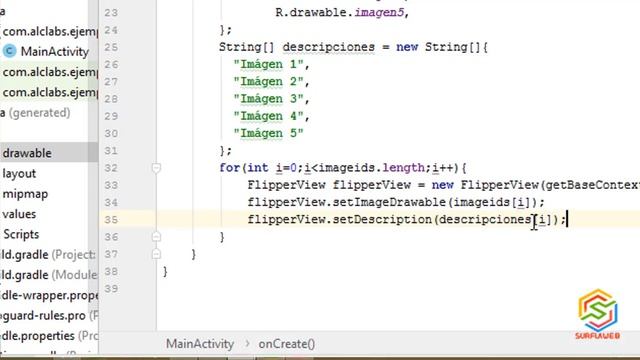Viewport: 640px width, 360px height.
Task: Click imageids.length in the for loop
Action: 371,168
